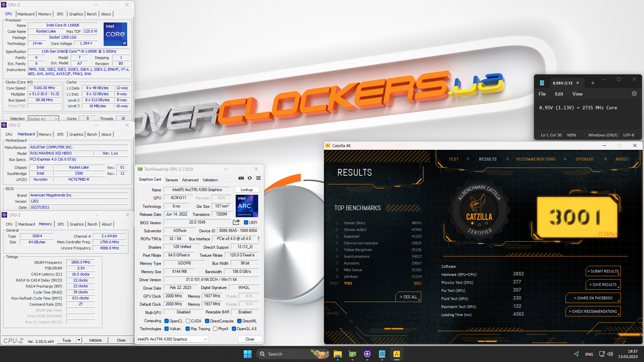Click Bus Interface question mark icon
Image resolution: width=644 pixels, height=362 pixels.
tap(258, 239)
